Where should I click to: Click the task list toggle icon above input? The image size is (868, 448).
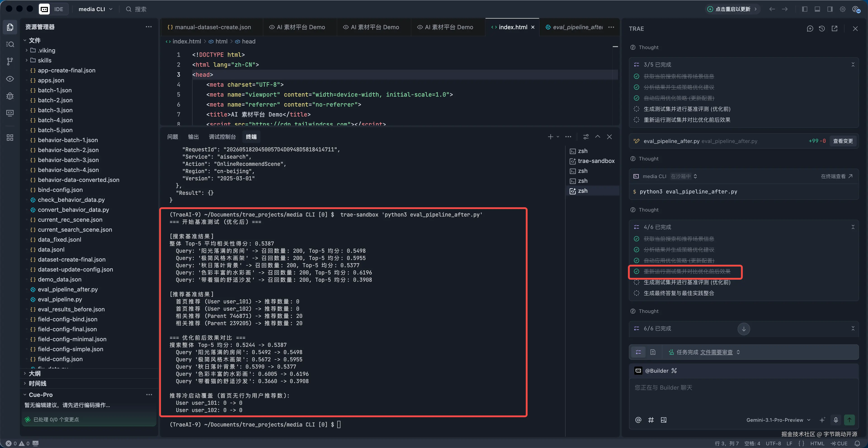click(638, 352)
